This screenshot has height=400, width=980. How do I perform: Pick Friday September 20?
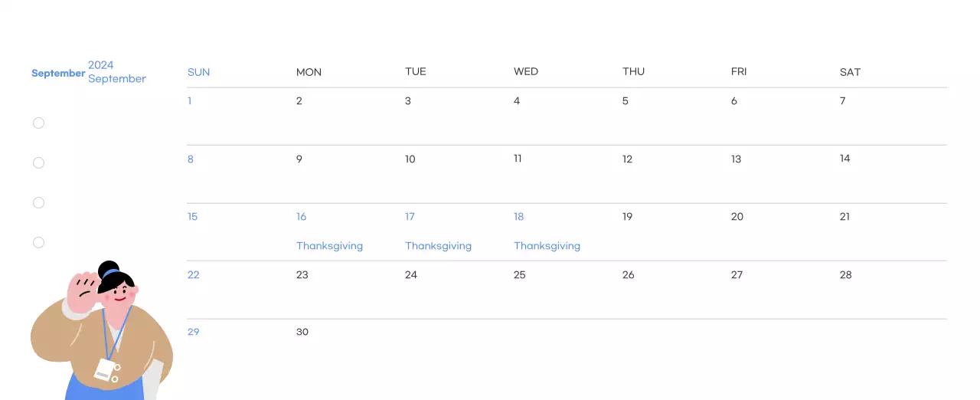point(737,217)
